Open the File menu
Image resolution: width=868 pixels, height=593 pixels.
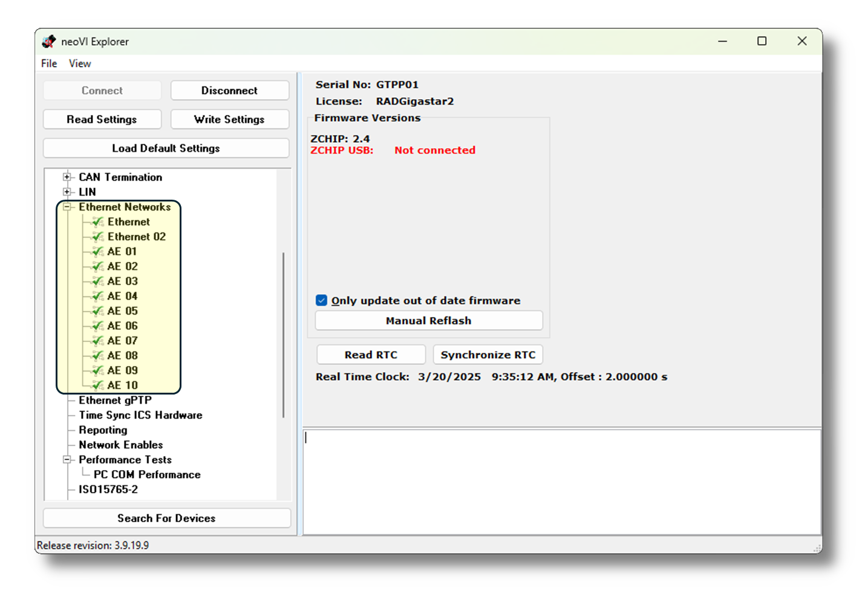point(49,64)
